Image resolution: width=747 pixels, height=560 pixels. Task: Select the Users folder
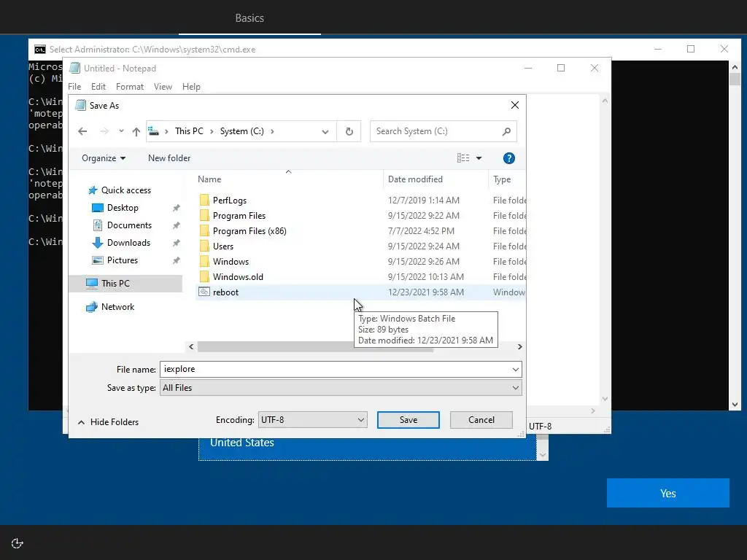[x=223, y=246]
